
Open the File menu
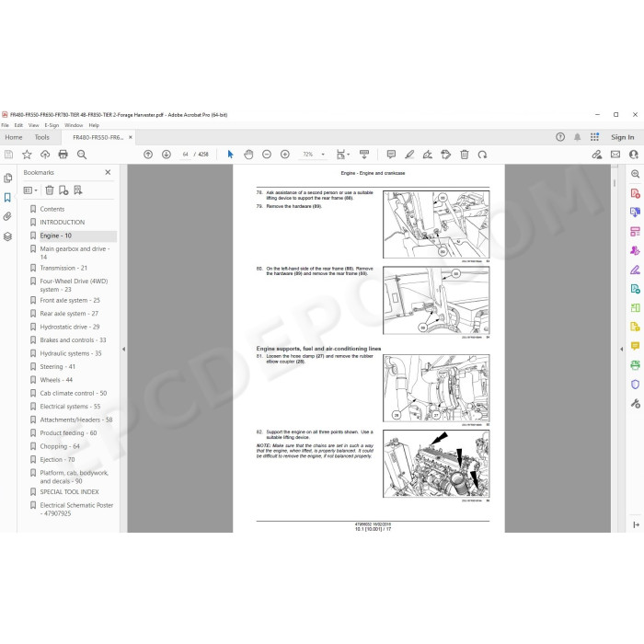click(5, 125)
